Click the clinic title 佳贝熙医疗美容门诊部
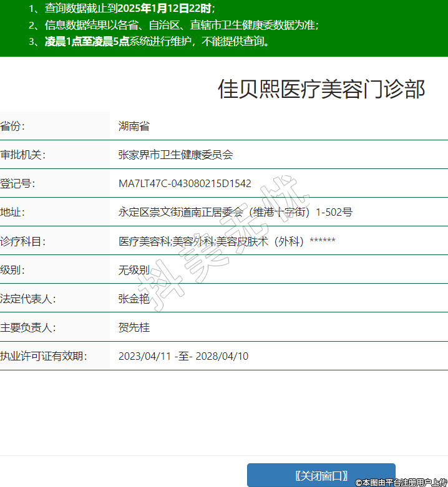This screenshot has height=487, width=448. click(321, 90)
